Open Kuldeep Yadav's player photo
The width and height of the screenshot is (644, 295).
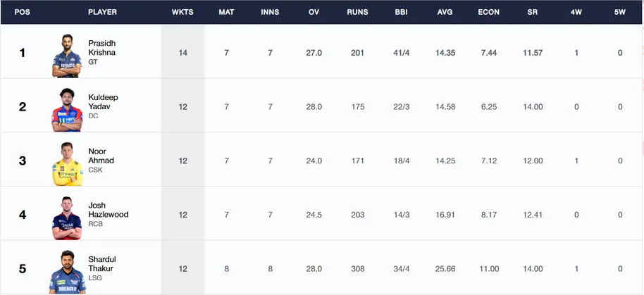tap(67, 110)
